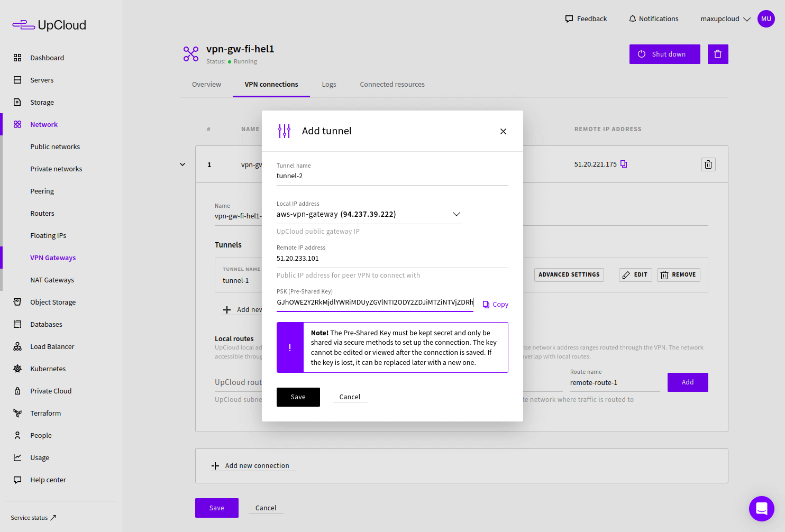Cancel the Add tunnel dialog
Image resolution: width=785 pixels, height=532 pixels.
point(350,397)
